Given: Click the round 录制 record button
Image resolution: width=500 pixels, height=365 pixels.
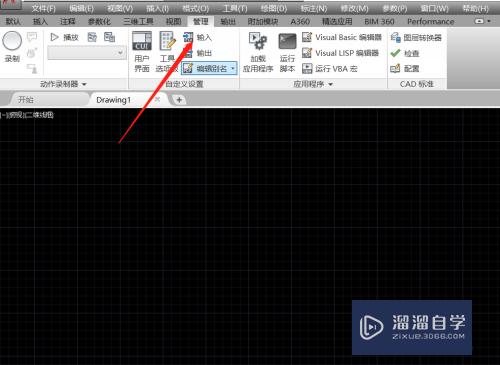Looking at the screenshot, I should 12,41.
